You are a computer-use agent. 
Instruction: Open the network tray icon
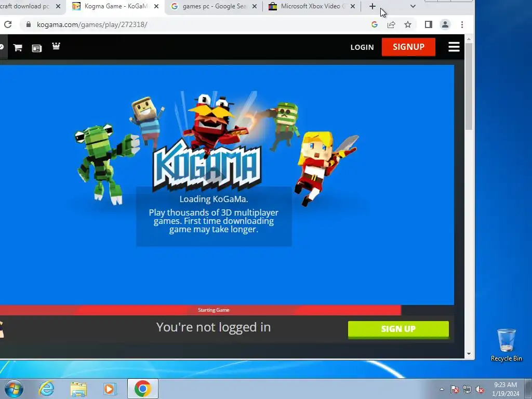[x=467, y=389]
